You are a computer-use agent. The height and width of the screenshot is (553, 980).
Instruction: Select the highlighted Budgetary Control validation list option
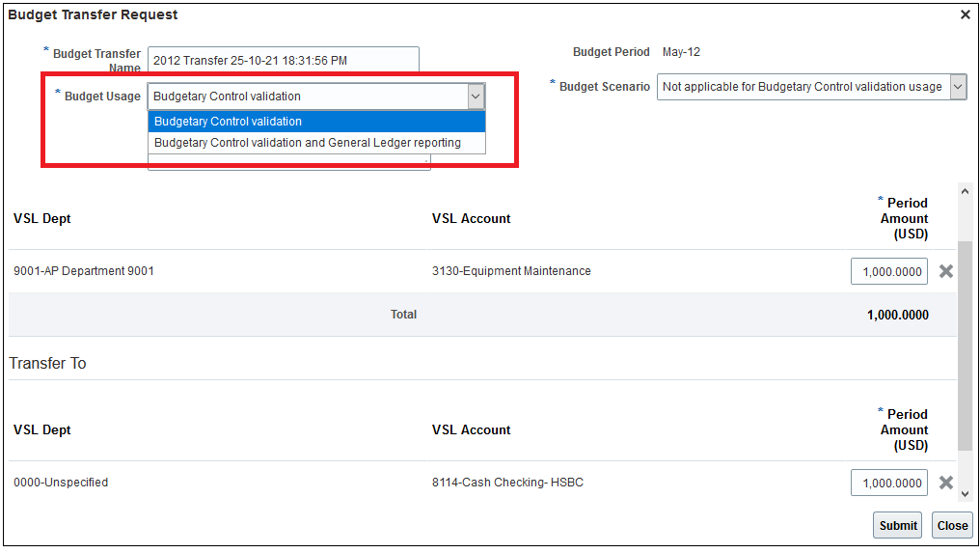pyautogui.click(x=316, y=122)
